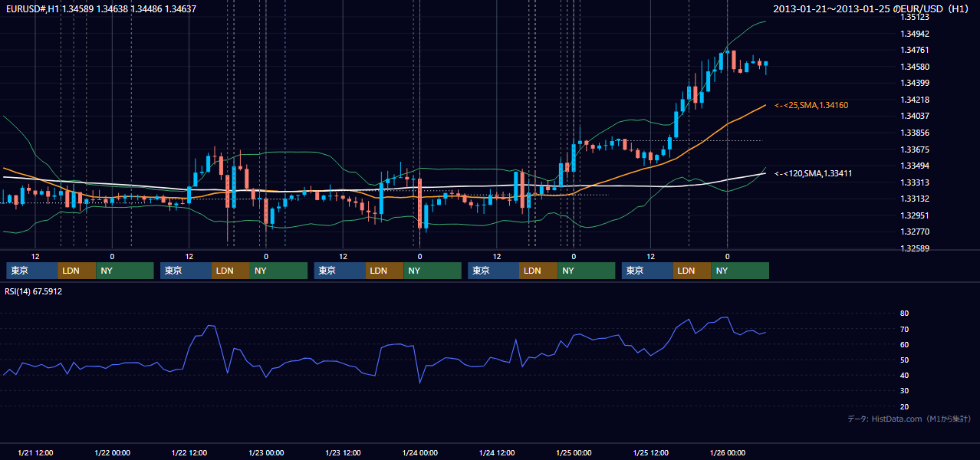Image resolution: width=980 pixels, height=460 pixels.
Task: Select price axis value 1.34580
Action: [915, 67]
